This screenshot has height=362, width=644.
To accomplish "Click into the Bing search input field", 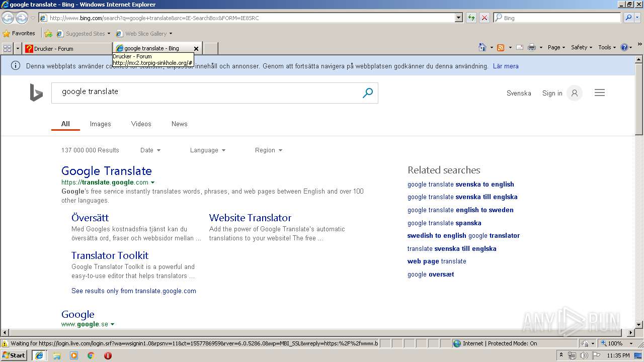I will [x=206, y=93].
